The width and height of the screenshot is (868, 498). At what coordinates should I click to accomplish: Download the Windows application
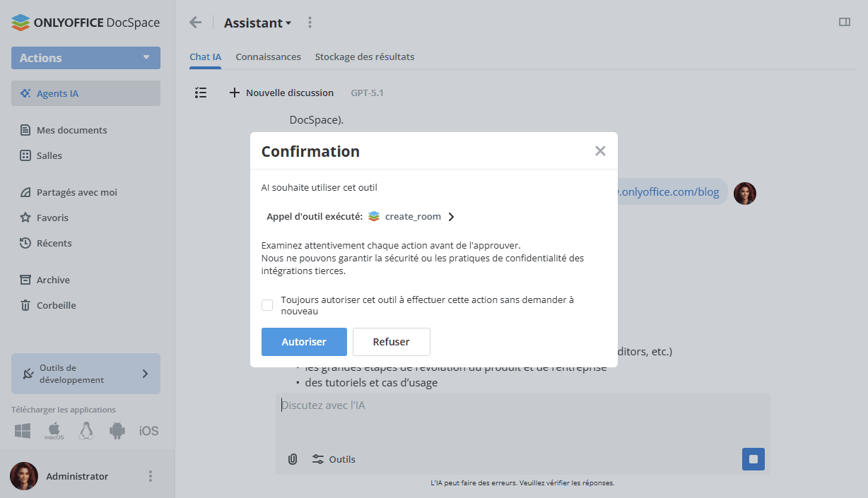pos(22,430)
